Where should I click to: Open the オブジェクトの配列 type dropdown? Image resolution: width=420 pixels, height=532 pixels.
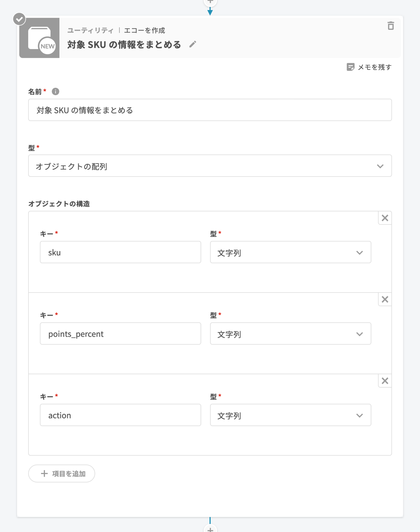pos(210,166)
